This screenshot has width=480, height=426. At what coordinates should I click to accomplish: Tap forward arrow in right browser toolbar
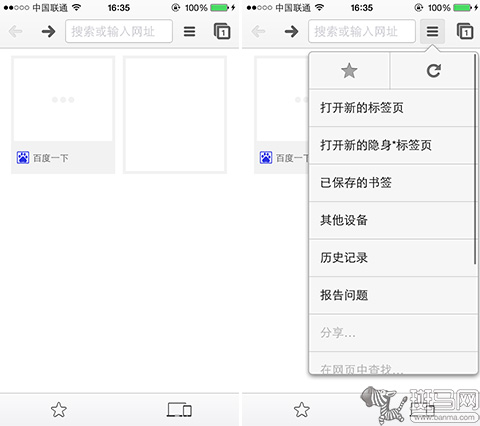tap(291, 32)
